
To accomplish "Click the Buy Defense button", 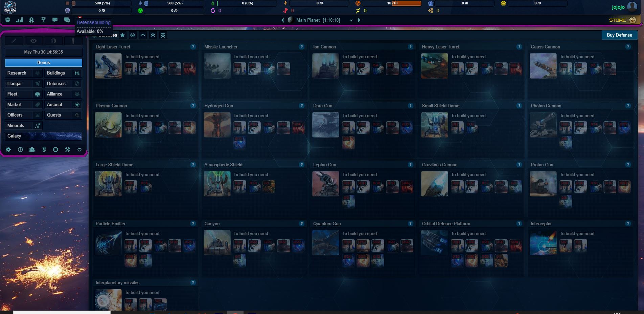I will (x=619, y=35).
